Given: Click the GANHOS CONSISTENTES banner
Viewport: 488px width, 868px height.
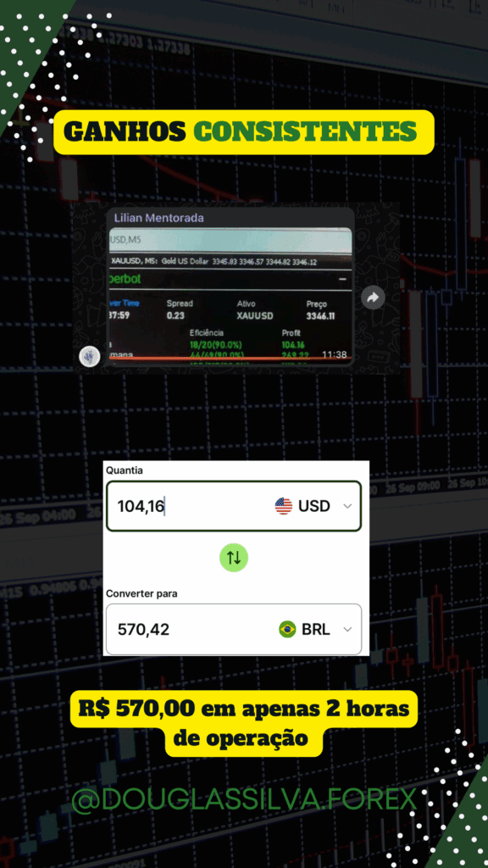Looking at the screenshot, I should [x=243, y=131].
